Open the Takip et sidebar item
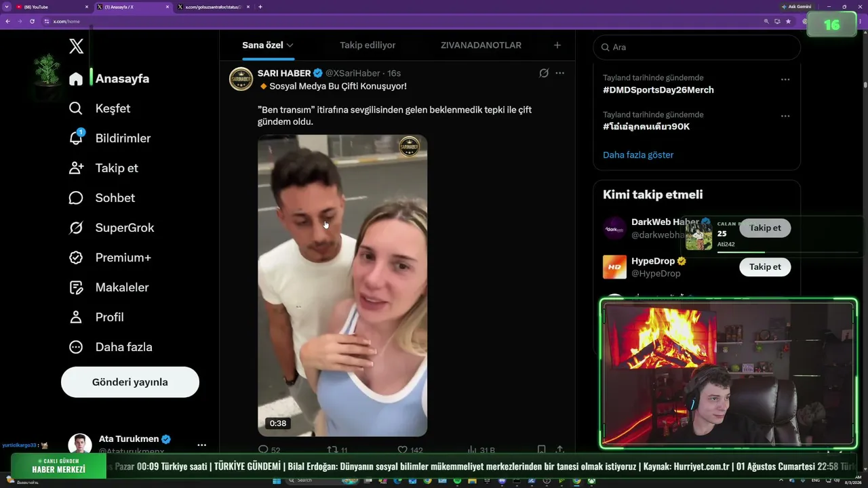868x488 pixels. pyautogui.click(x=103, y=168)
